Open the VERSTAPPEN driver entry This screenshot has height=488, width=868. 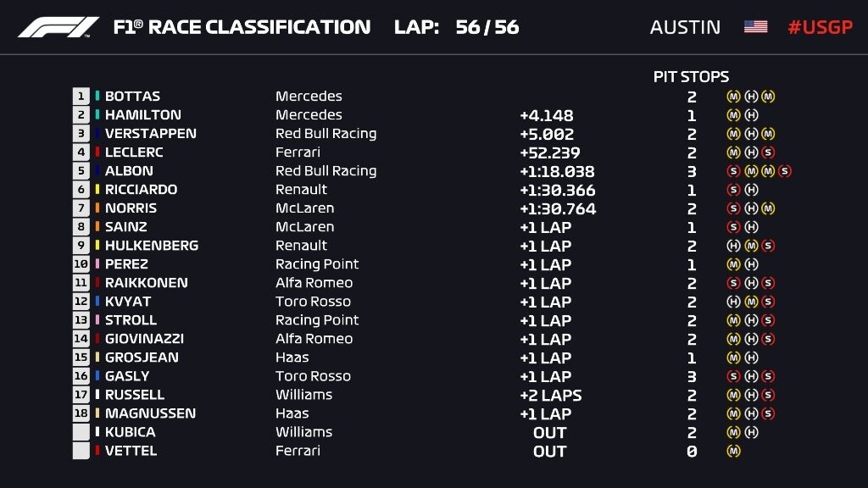coord(150,134)
